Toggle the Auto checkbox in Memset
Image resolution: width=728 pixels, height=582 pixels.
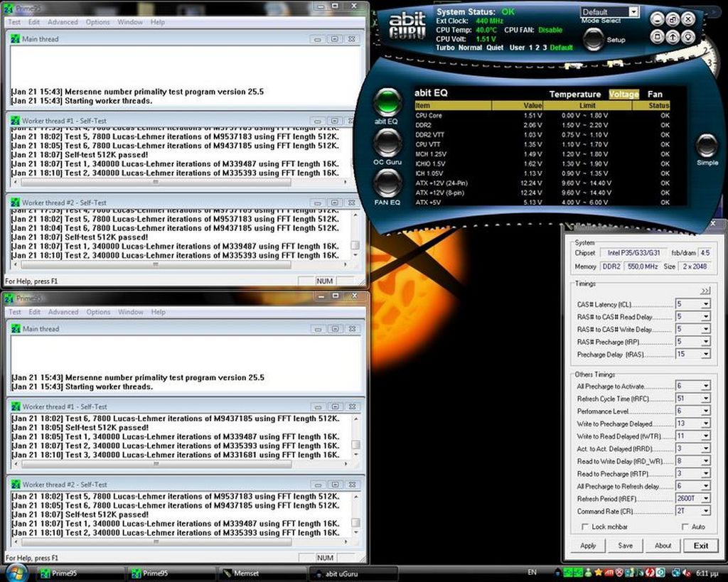coord(685,527)
